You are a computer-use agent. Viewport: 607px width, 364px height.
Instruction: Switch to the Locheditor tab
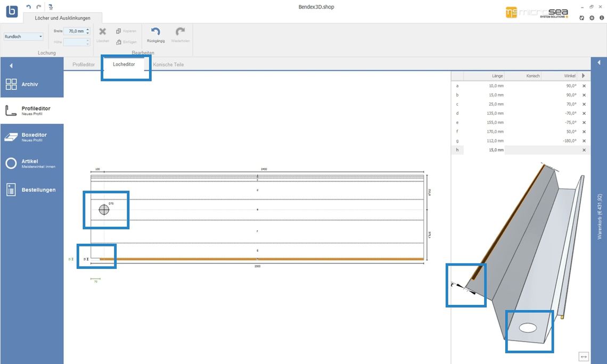click(x=124, y=64)
